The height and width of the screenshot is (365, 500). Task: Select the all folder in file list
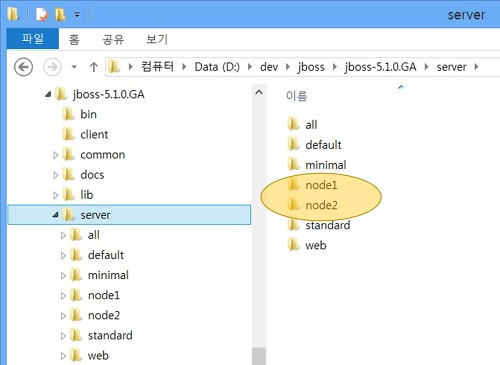[311, 125]
